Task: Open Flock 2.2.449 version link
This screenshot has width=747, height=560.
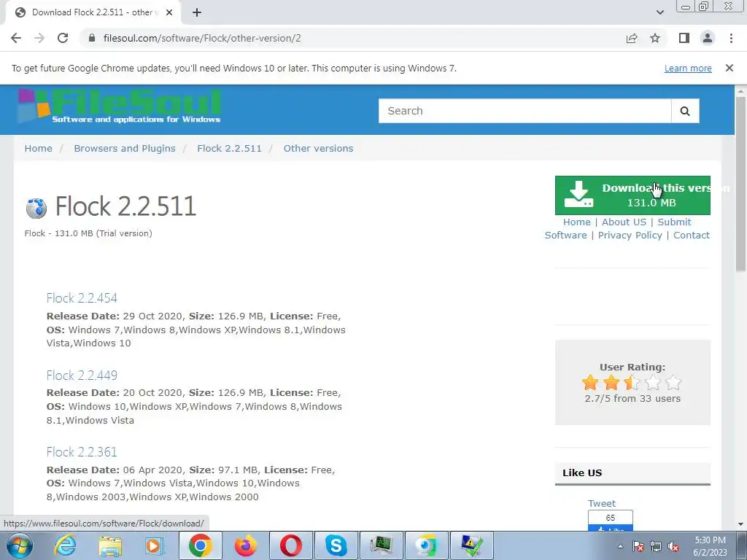Action: (82, 376)
